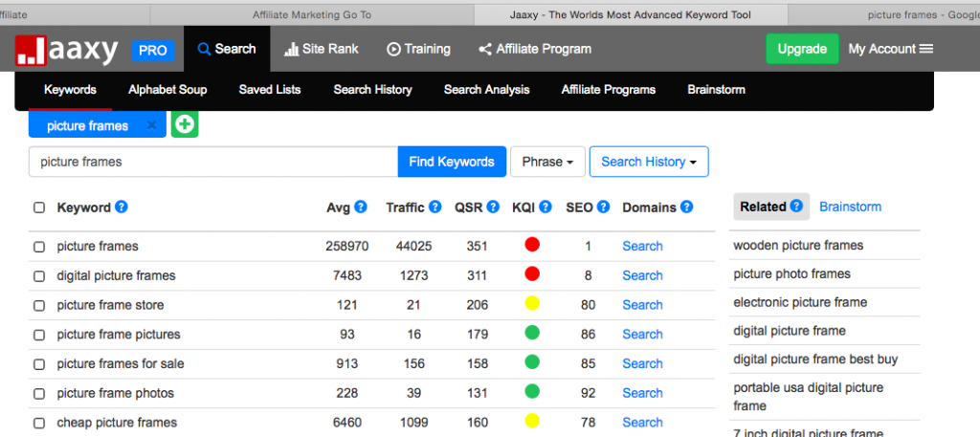Switch to 'Affiliate Marketing Go To' browser tab

312,14
